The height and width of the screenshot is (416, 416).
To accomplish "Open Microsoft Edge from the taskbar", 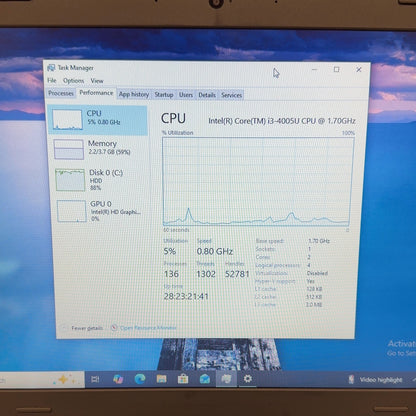I will pyautogui.click(x=140, y=379).
